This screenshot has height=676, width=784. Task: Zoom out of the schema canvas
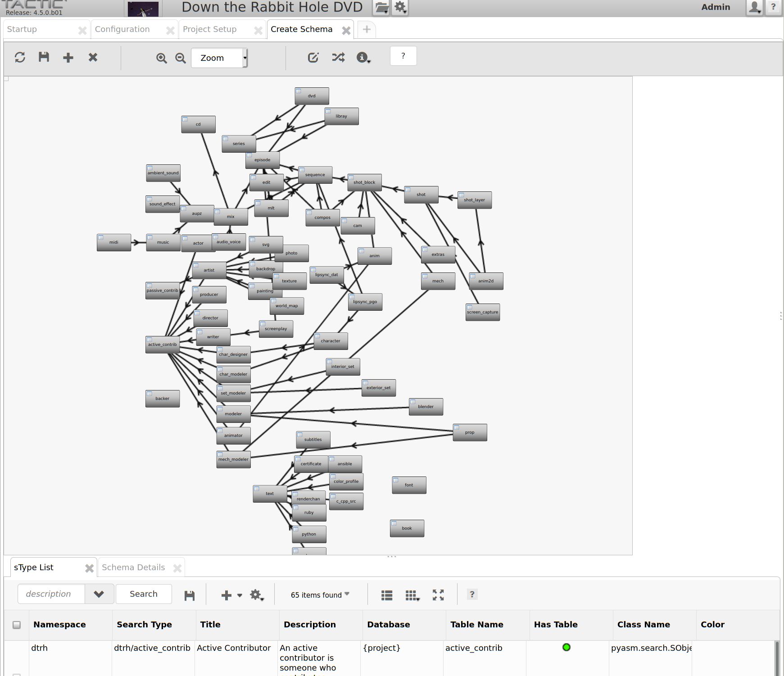(181, 58)
